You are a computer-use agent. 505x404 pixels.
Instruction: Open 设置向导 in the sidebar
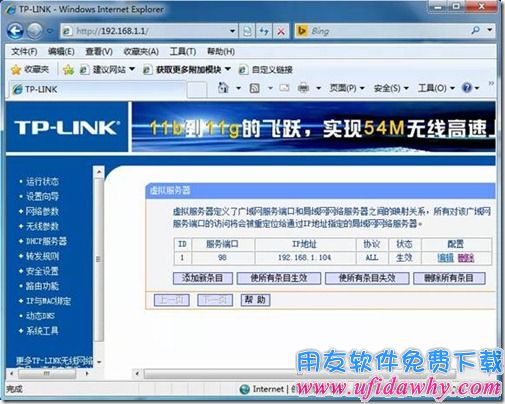click(42, 196)
